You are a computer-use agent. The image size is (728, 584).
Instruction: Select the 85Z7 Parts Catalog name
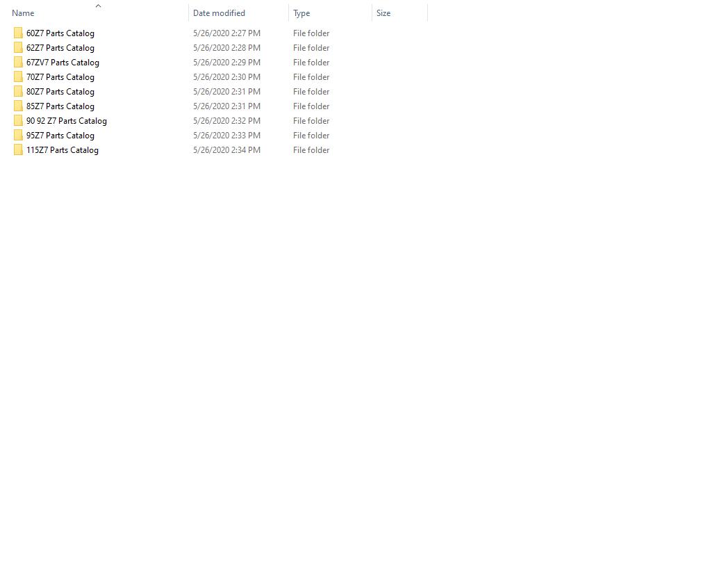point(60,106)
